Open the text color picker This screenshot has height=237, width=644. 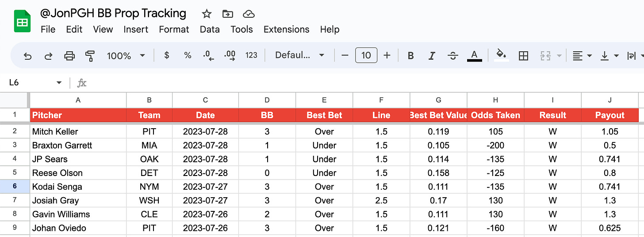pos(475,56)
